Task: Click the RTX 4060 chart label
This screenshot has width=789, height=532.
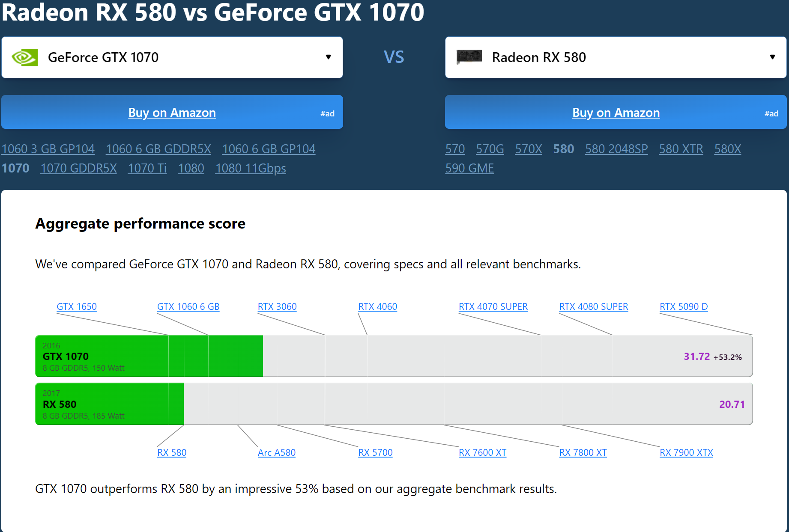Action: pos(378,307)
